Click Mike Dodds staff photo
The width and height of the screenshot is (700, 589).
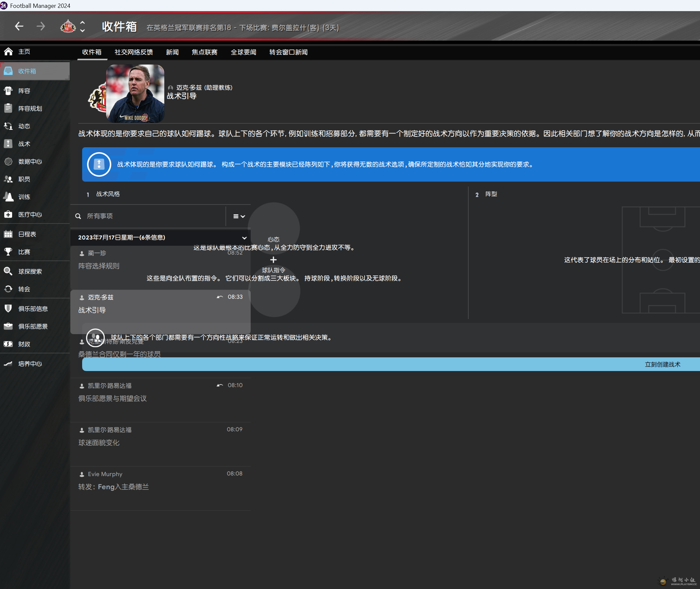click(x=135, y=94)
